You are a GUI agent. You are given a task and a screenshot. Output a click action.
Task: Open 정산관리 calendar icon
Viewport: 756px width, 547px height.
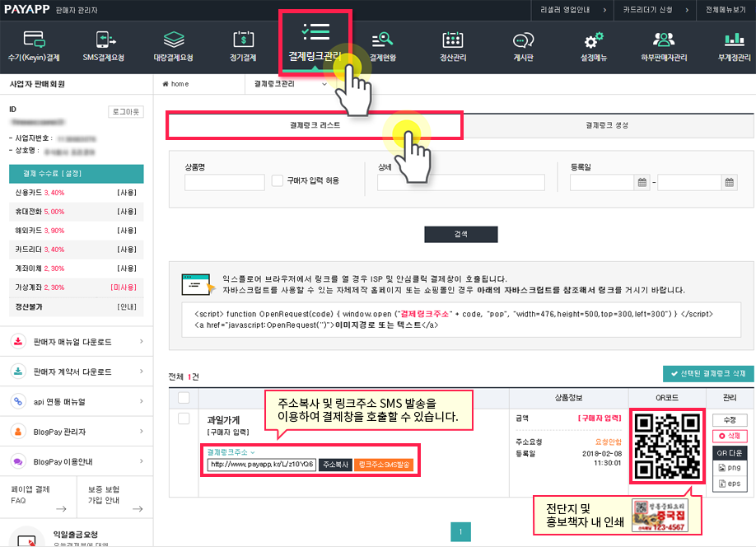[x=453, y=39]
